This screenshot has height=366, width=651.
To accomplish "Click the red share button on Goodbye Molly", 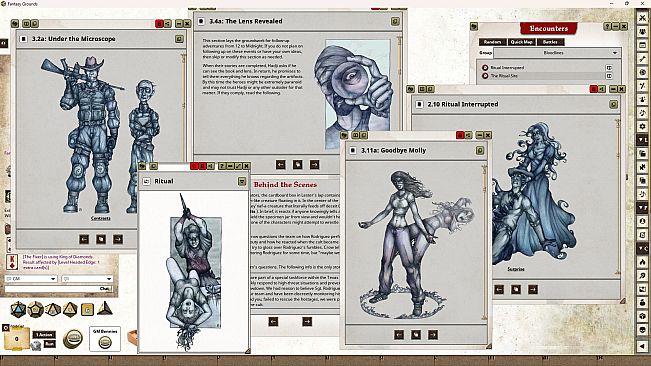I will point(460,135).
